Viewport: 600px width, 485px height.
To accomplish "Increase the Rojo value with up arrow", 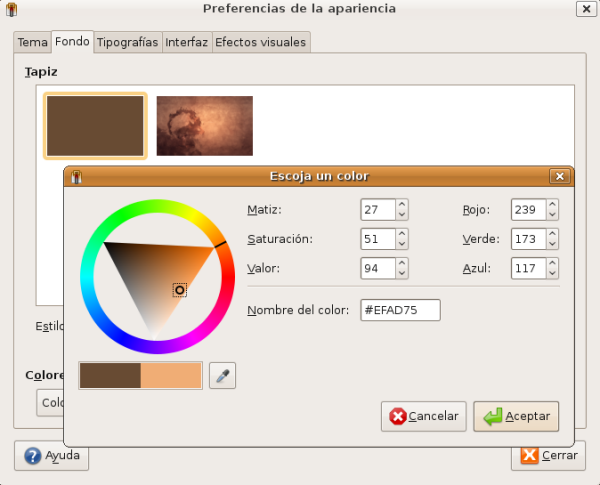I will (x=551, y=205).
